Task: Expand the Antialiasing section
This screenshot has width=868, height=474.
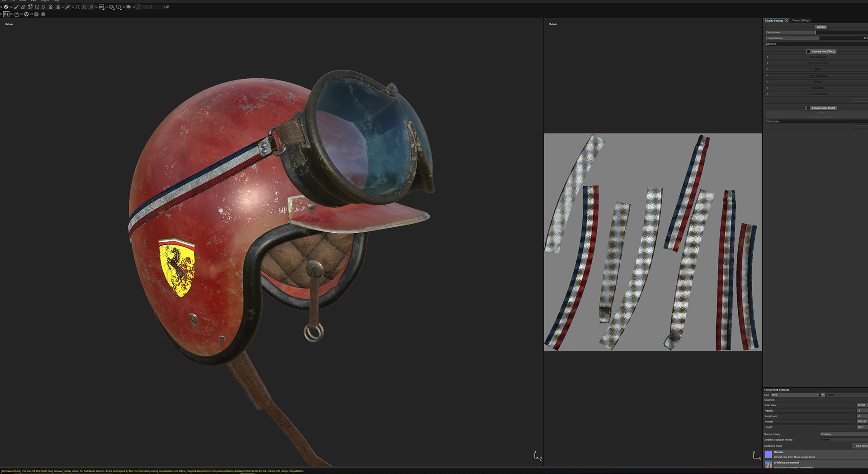Action: coord(767,57)
